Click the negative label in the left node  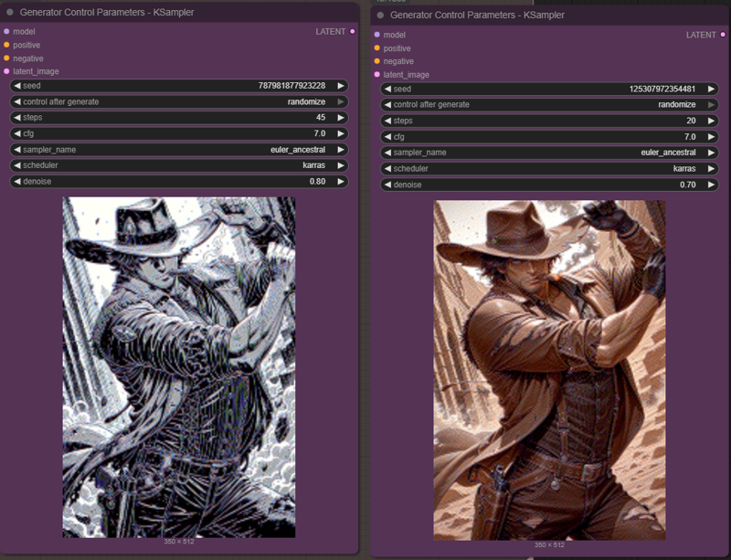(x=28, y=58)
